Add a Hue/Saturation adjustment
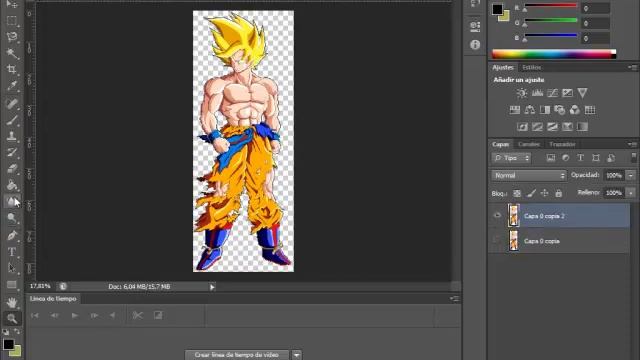640x360 pixels. tap(515, 110)
